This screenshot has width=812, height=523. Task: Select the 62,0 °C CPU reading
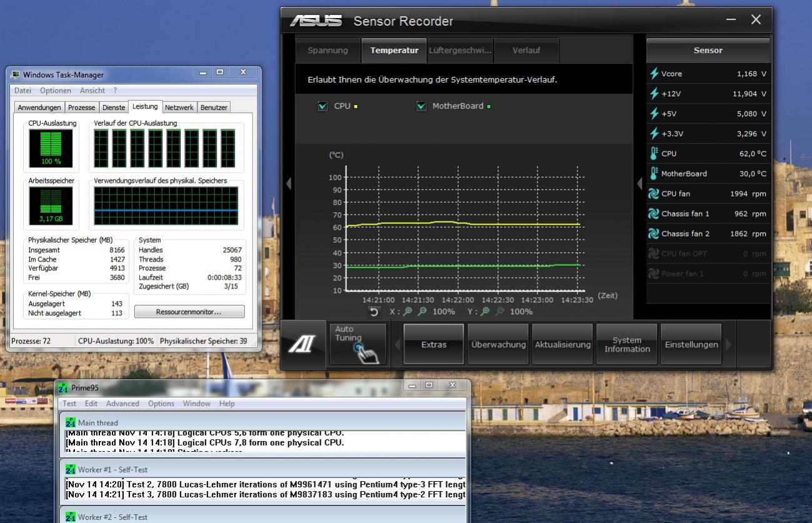tap(753, 154)
